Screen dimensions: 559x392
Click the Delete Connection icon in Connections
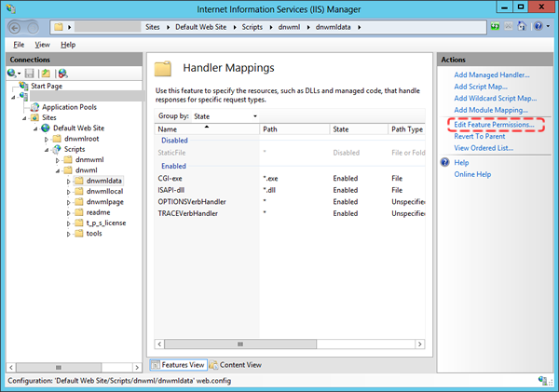coord(62,74)
